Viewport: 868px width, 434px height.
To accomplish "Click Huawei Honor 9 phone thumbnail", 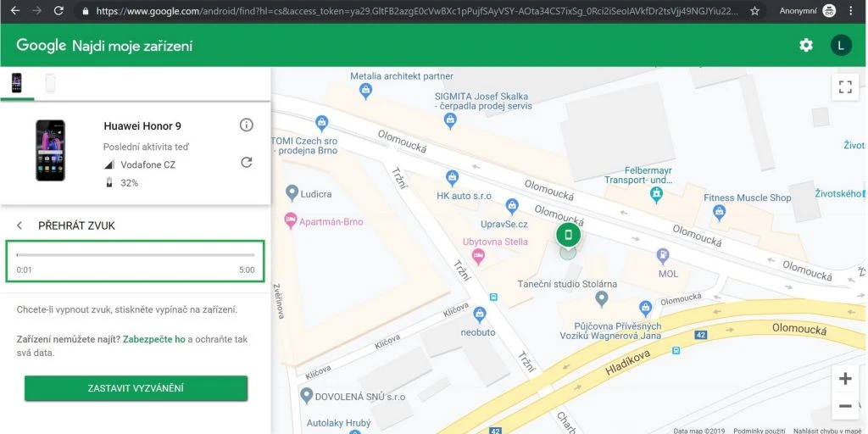I will (x=50, y=150).
